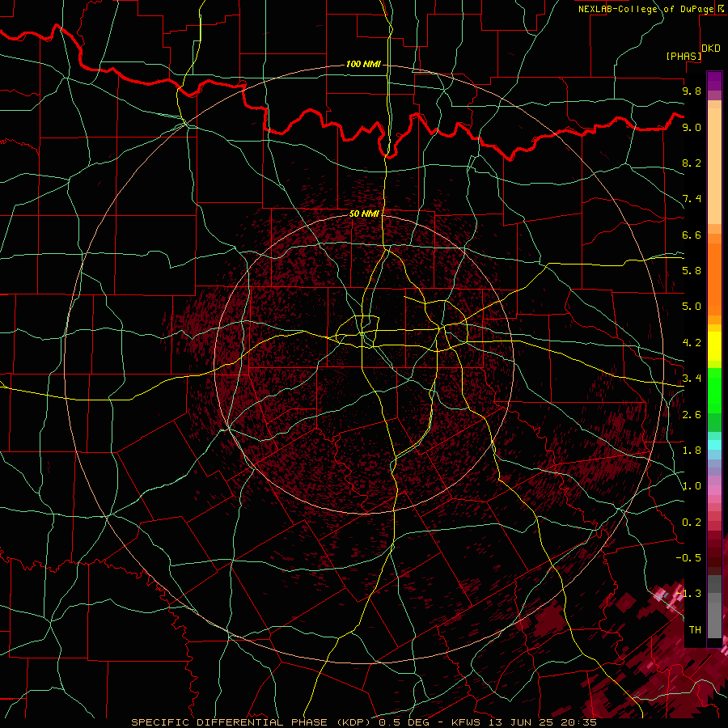
Task: Click the cyan color band of the legend
Action: click(x=714, y=445)
